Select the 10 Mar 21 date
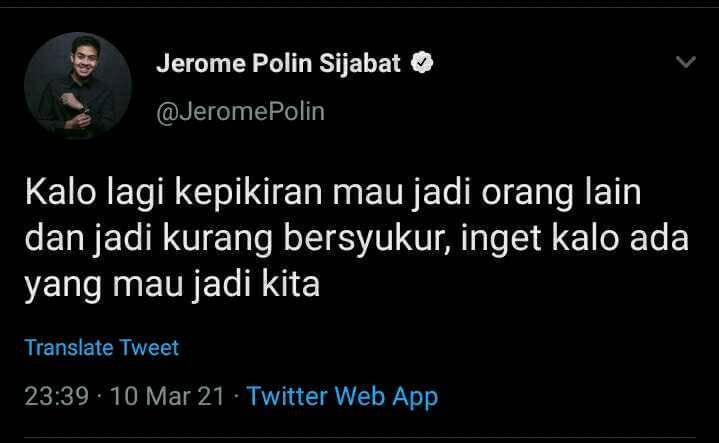719x443 pixels. coord(167,396)
